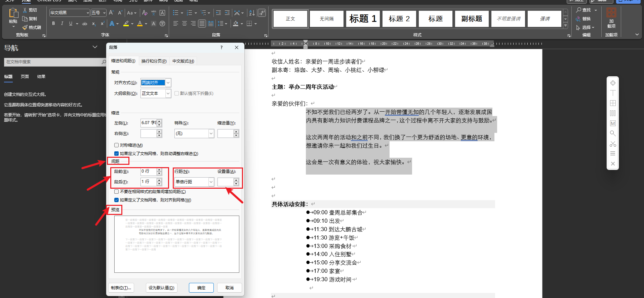The width and height of the screenshot is (644, 298).
Task: Open the 对齐方式 alignment dropdown
Action: point(168,83)
